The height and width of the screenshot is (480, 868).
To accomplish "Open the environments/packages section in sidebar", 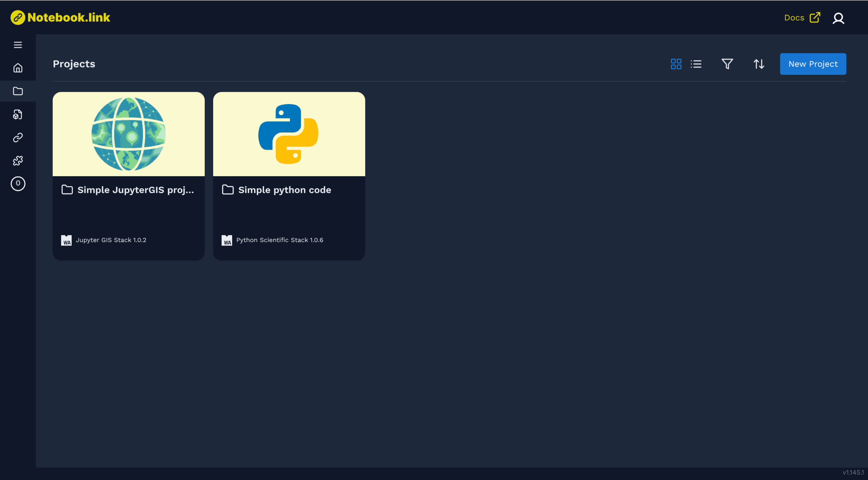I will pos(18,115).
